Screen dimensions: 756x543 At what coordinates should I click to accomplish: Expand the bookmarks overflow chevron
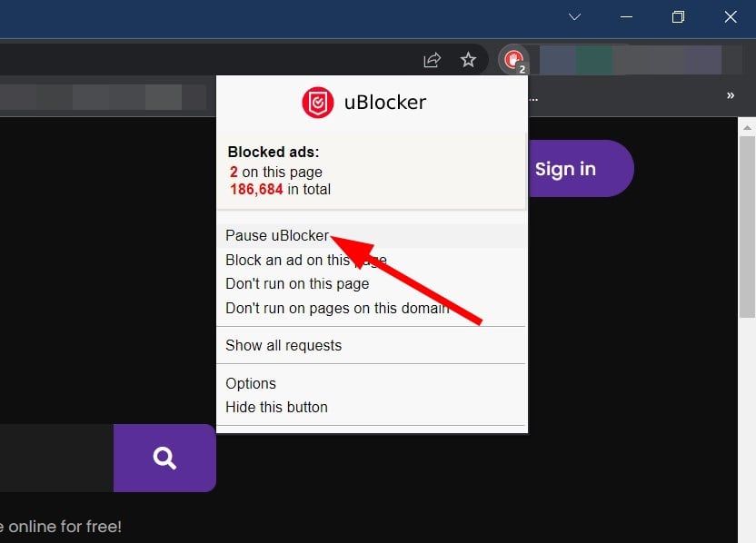(731, 95)
